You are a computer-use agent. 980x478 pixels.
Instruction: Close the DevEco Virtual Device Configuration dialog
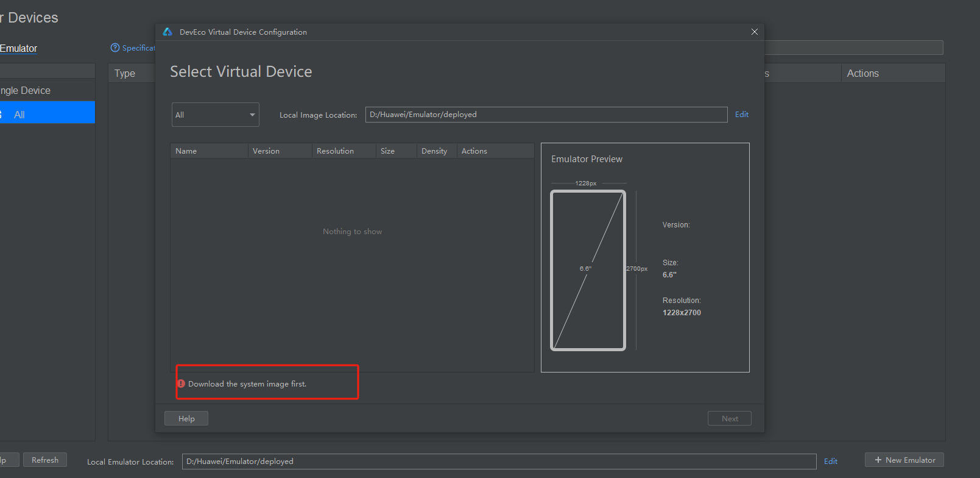tap(755, 32)
